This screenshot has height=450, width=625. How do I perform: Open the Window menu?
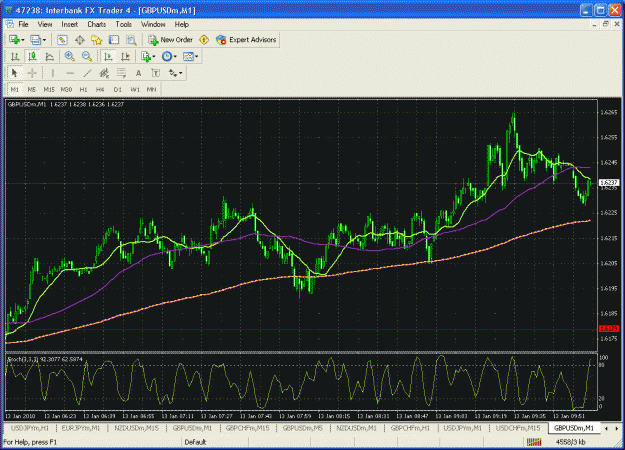pos(153,24)
